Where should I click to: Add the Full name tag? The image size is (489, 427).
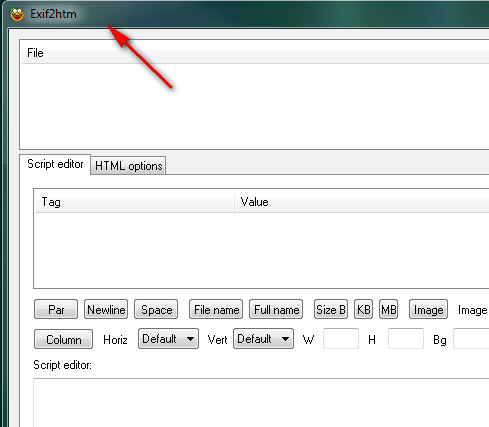point(276,309)
